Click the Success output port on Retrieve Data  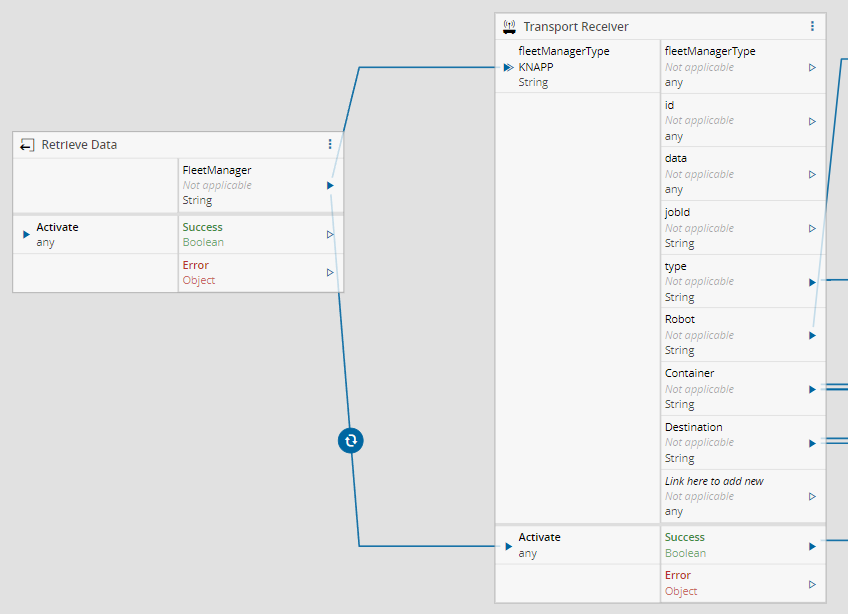[330, 234]
